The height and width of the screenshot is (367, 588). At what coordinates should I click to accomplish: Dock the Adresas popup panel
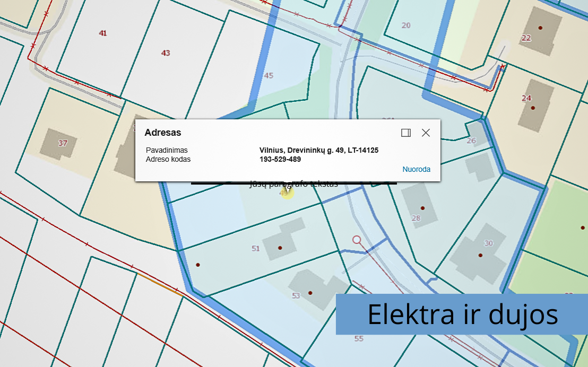pos(406,133)
